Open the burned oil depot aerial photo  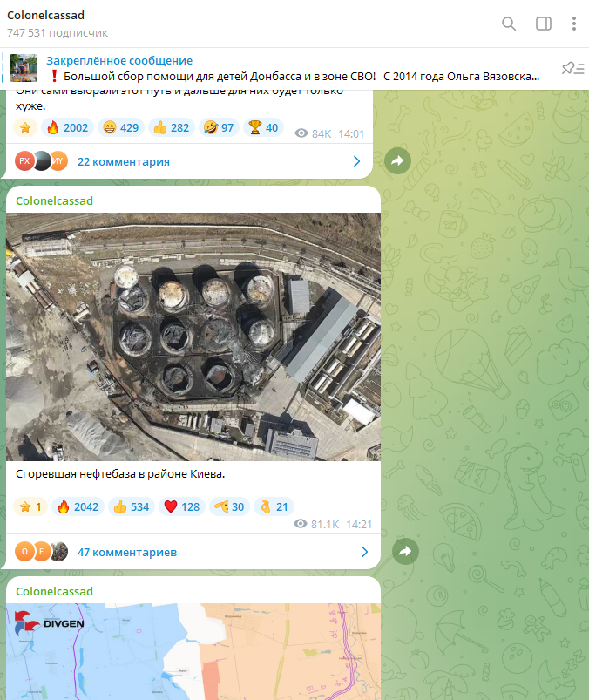(193, 336)
